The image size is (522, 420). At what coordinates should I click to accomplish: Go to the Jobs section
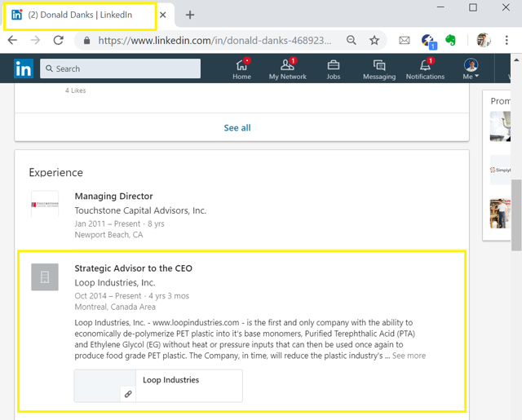tap(334, 69)
